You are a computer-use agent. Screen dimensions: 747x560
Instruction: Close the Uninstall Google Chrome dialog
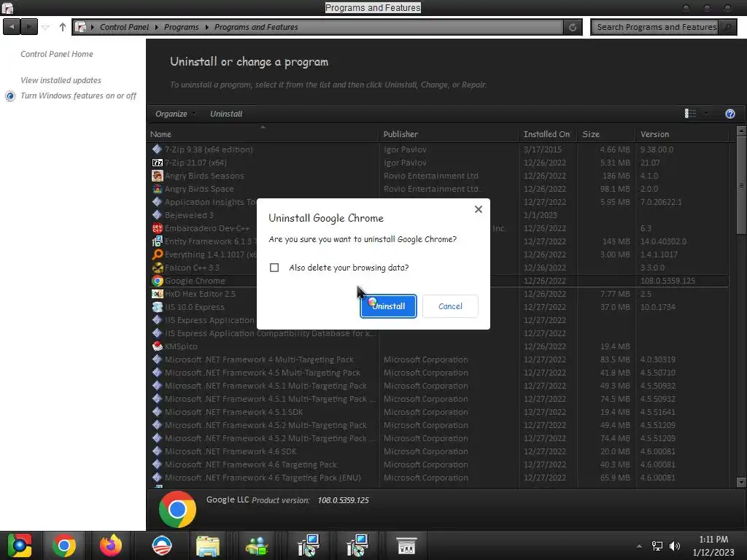click(479, 209)
